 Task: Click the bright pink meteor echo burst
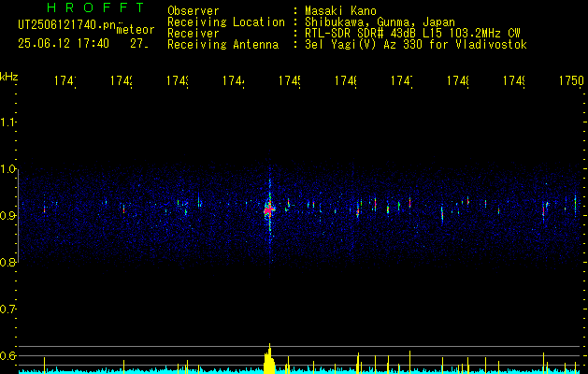(269, 209)
